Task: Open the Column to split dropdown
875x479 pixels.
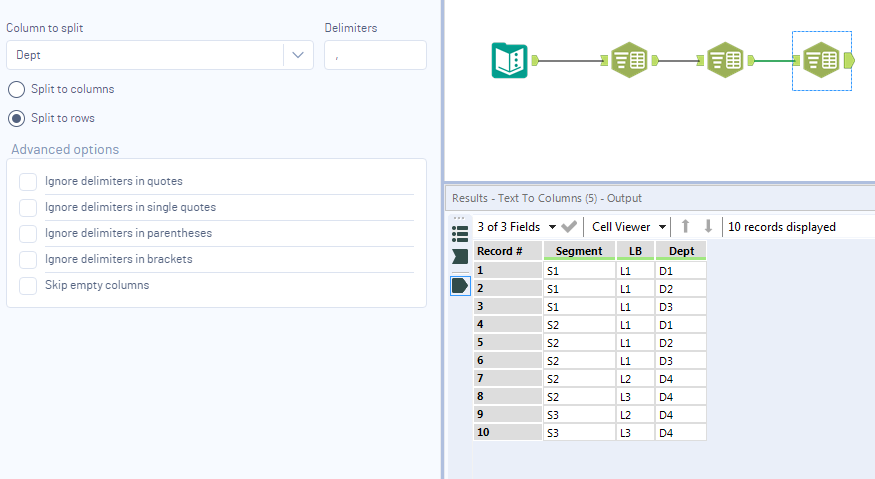Action: [x=298, y=56]
